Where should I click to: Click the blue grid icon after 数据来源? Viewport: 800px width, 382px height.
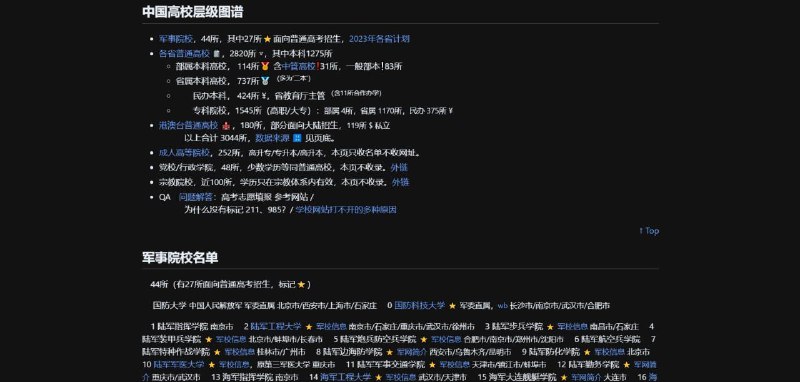[297, 138]
